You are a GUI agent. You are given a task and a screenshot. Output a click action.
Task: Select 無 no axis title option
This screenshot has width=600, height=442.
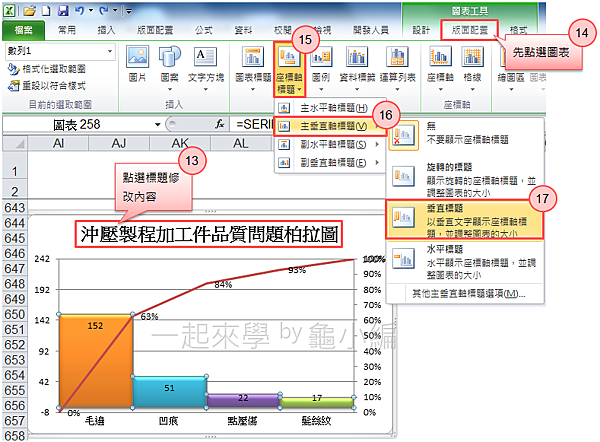point(465,134)
